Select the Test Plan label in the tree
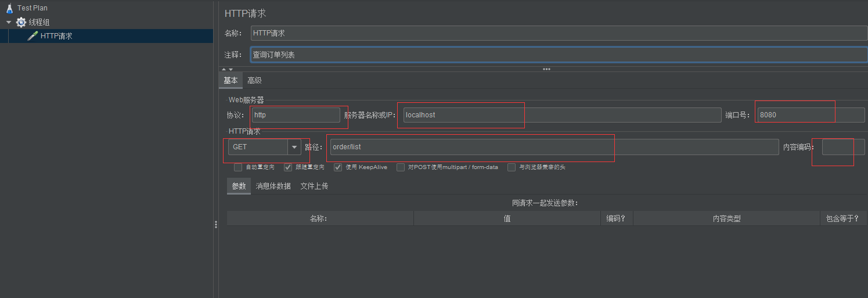The height and width of the screenshot is (298, 868). coord(33,8)
